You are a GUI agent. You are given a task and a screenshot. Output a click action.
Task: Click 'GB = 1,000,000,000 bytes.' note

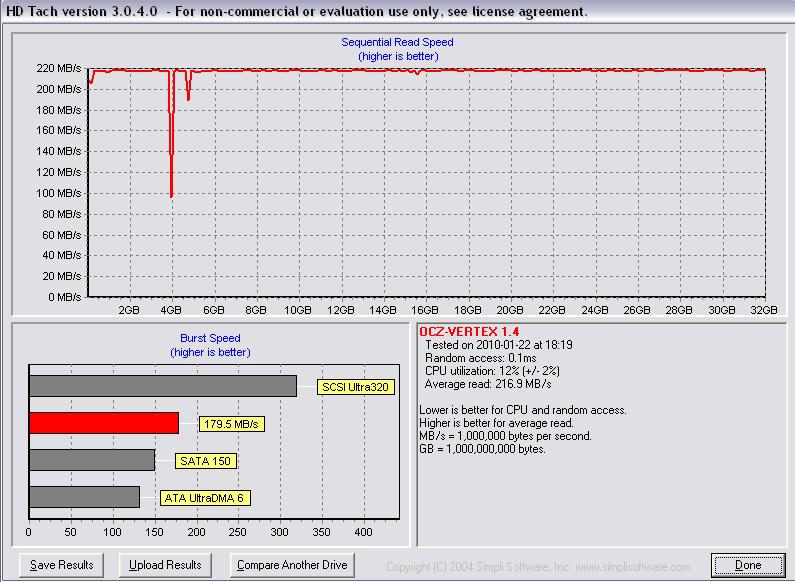(x=482, y=449)
